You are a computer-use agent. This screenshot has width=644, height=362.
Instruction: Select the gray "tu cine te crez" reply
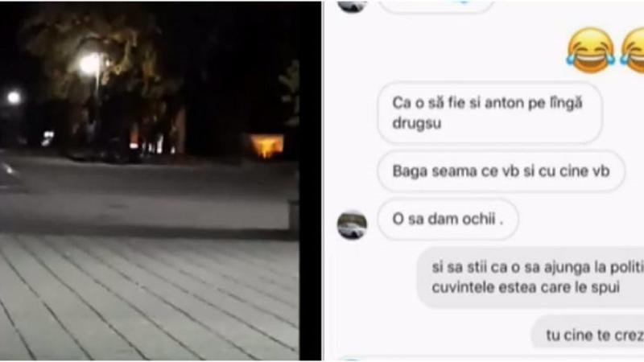(588, 335)
